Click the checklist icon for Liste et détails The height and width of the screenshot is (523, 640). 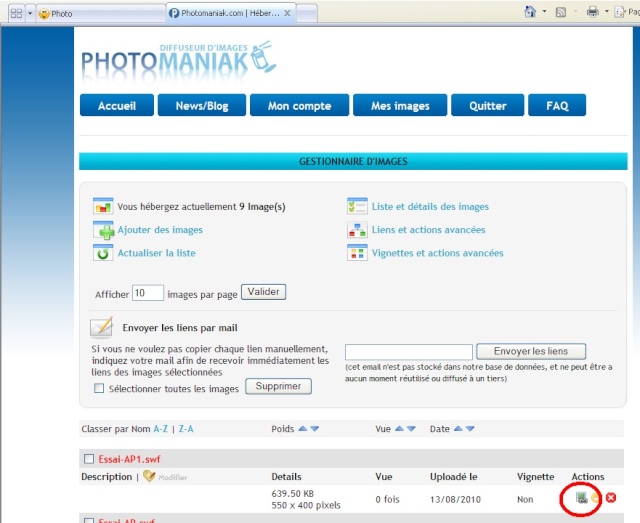click(357, 206)
